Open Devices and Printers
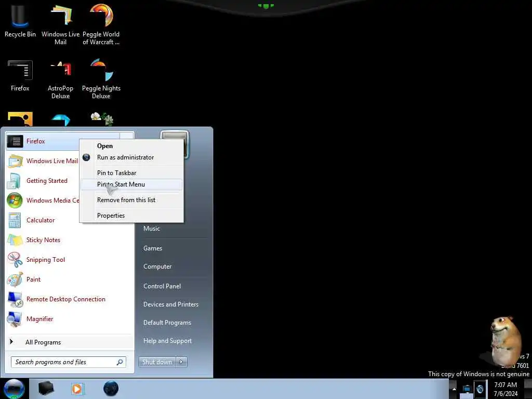The height and width of the screenshot is (399, 532). pyautogui.click(x=170, y=304)
